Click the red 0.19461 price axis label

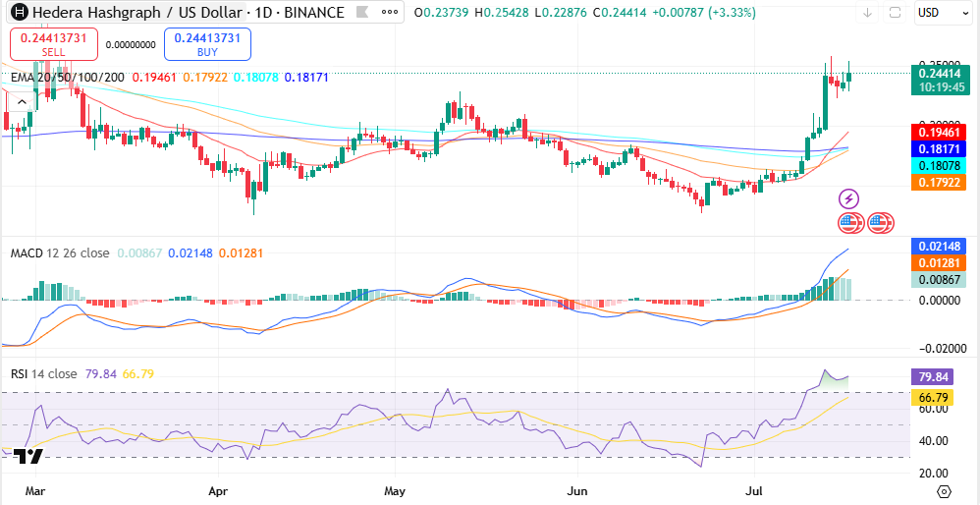coord(940,133)
